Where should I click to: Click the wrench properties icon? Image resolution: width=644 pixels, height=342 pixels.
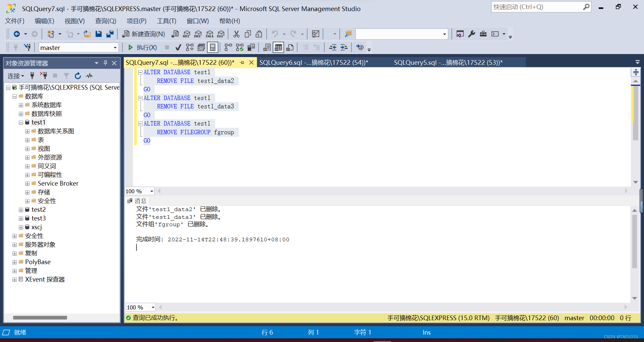[x=472, y=34]
